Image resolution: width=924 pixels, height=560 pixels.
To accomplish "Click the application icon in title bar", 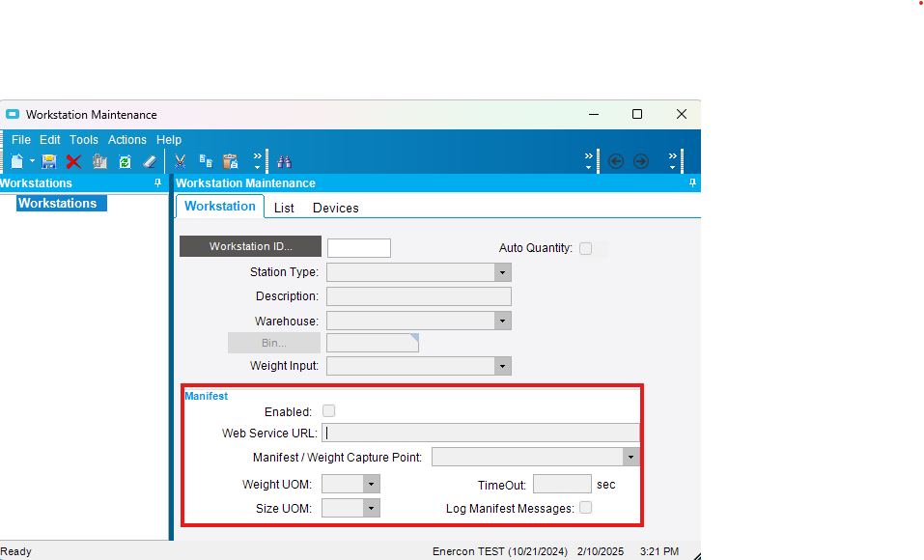I will [13, 114].
